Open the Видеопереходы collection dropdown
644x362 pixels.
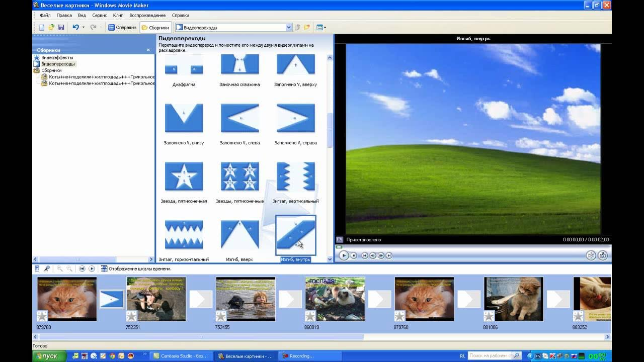289,28
